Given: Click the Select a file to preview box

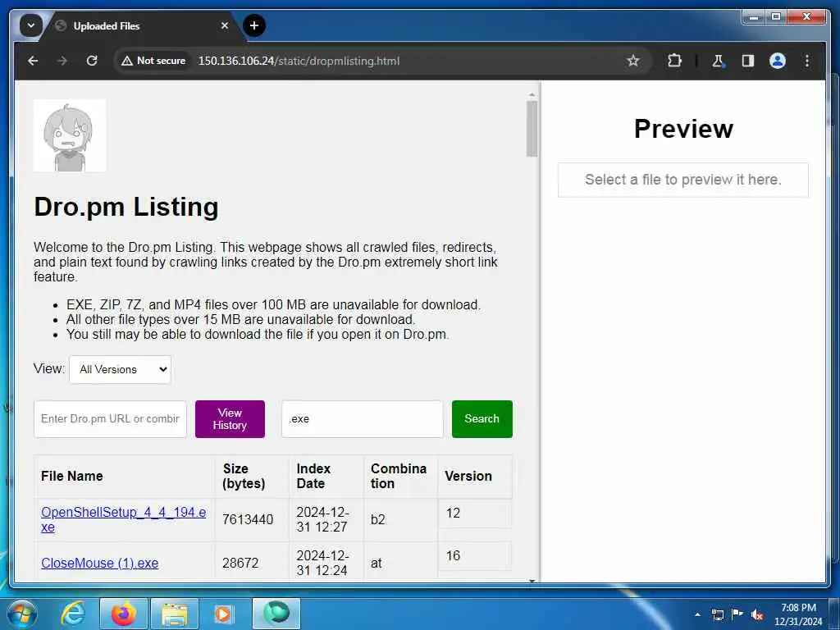Looking at the screenshot, I should (x=683, y=180).
